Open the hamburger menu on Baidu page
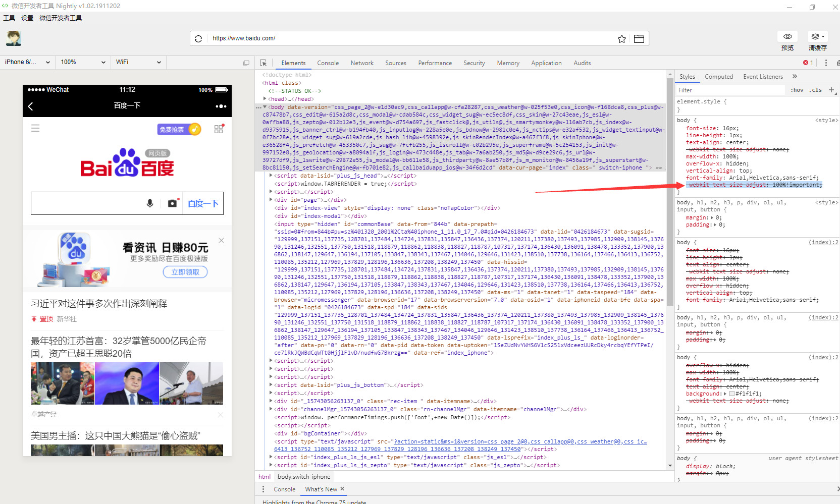 click(35, 128)
